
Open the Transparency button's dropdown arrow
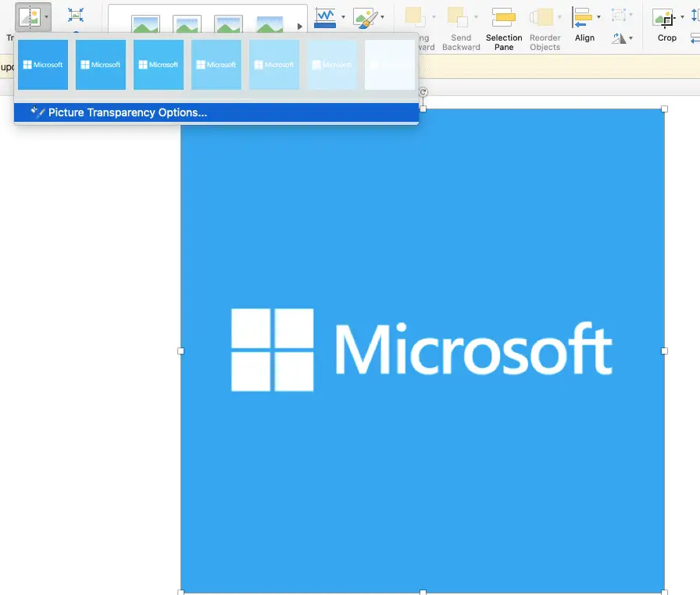pyautogui.click(x=46, y=17)
